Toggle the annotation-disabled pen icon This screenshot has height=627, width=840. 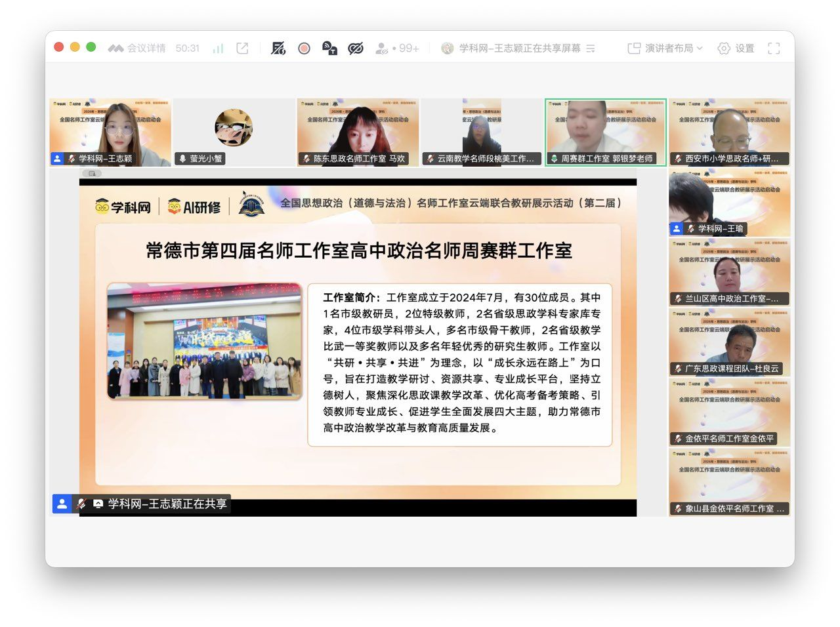(278, 49)
